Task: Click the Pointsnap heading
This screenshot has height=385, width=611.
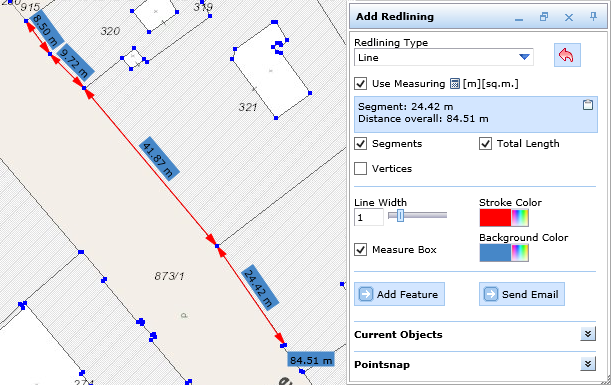Action: [x=382, y=364]
